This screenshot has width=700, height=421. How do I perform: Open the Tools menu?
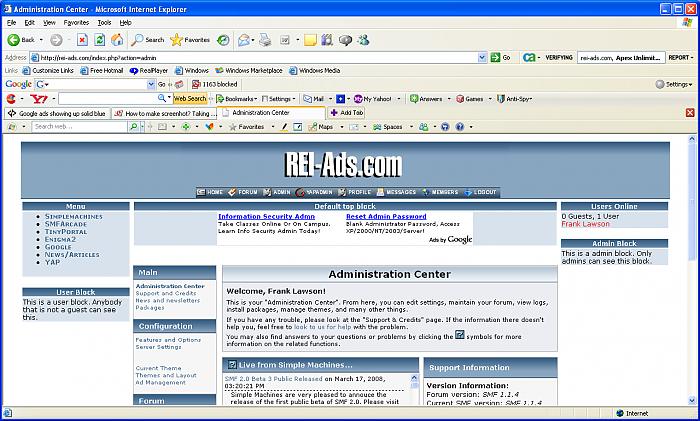103,21
